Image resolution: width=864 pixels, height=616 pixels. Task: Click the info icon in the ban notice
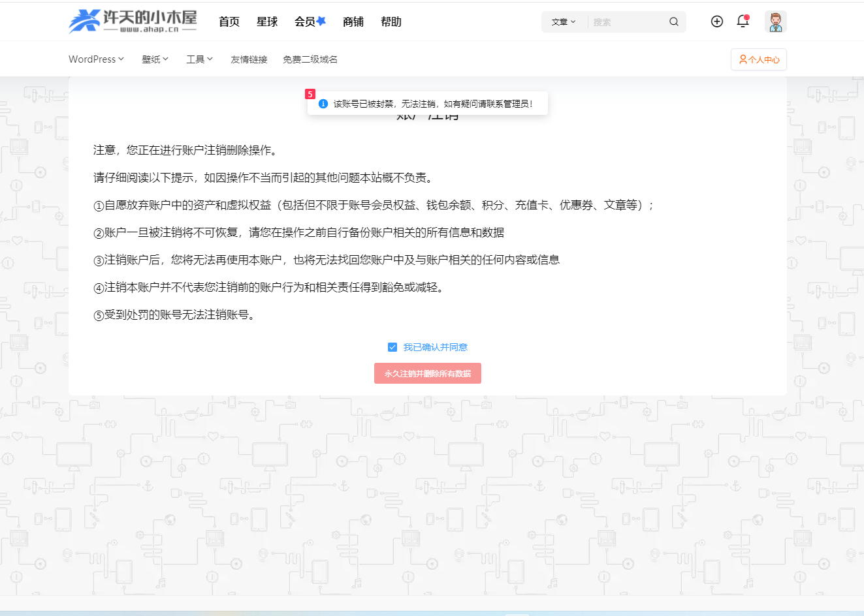323,103
